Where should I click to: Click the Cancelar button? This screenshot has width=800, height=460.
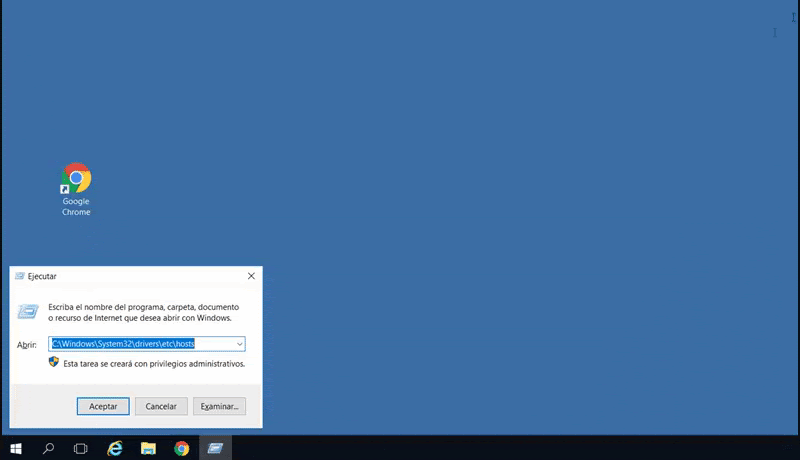161,406
